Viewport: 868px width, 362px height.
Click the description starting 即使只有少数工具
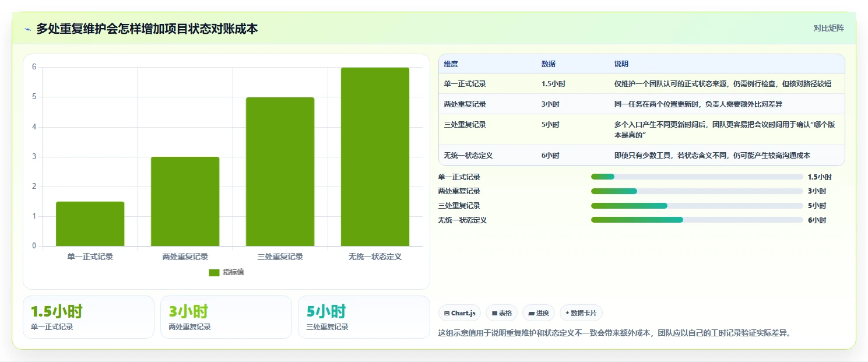click(x=712, y=156)
